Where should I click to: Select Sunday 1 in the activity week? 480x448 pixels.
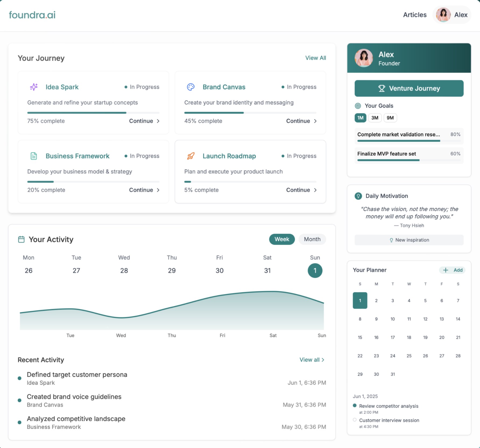click(x=315, y=271)
